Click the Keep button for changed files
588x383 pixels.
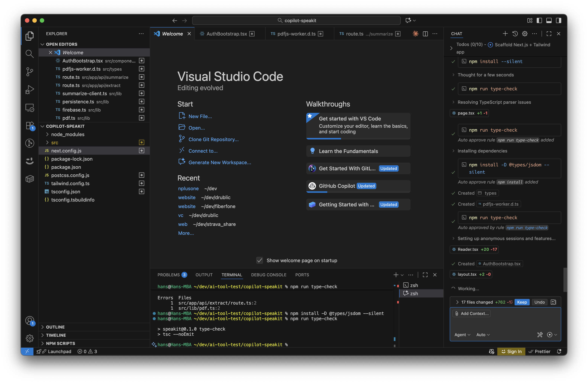pyautogui.click(x=522, y=302)
